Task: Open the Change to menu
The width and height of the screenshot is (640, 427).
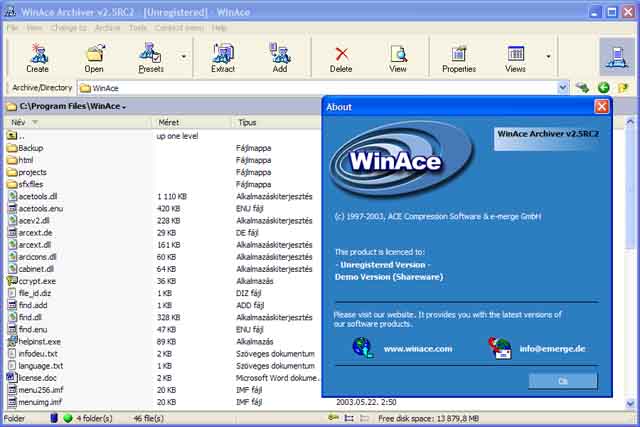Action: coord(69,28)
